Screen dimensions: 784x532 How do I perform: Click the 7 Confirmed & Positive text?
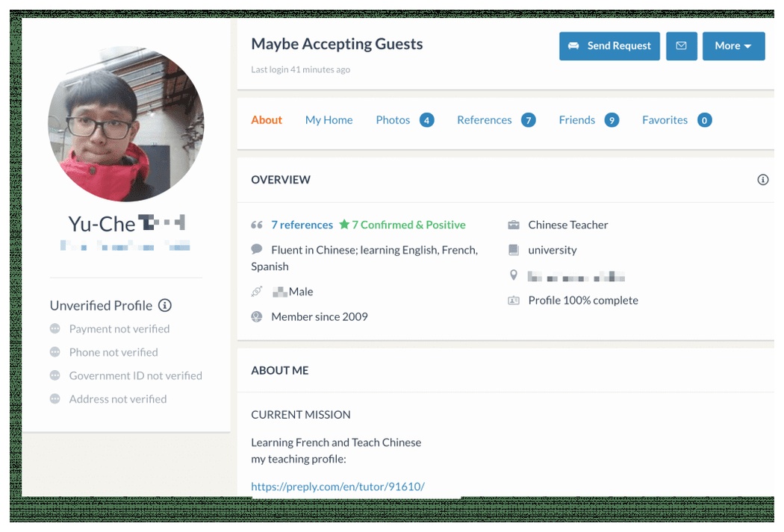point(408,225)
